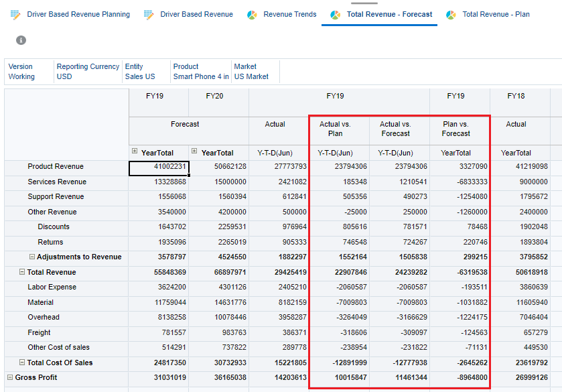Select the Product Revenue forecast cell 41002231
562x392 pixels.
tap(158, 166)
